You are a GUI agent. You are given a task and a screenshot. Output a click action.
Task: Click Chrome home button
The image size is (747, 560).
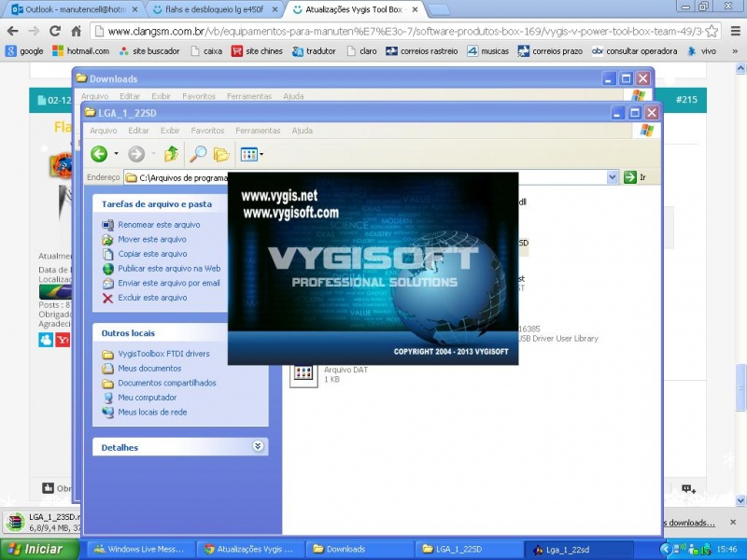click(x=77, y=32)
